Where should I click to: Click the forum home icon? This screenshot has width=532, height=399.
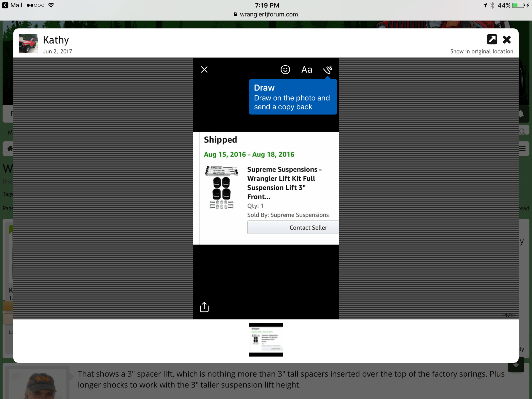10,149
